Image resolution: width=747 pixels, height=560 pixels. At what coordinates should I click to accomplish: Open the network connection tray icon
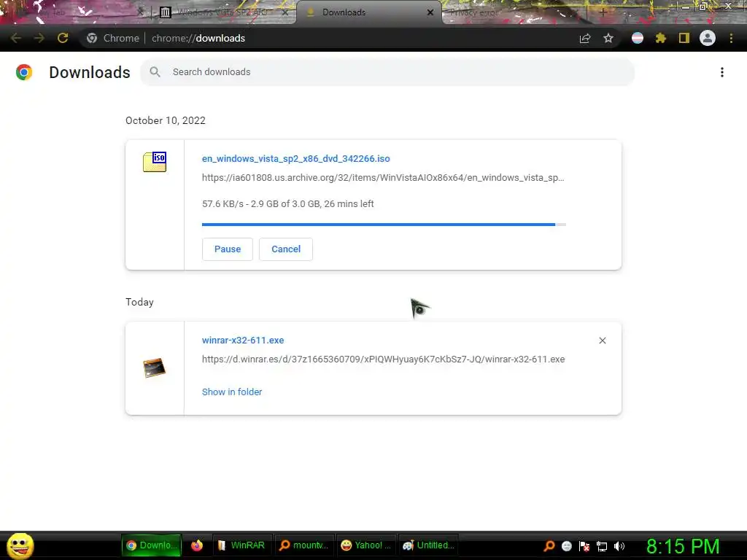click(x=602, y=546)
